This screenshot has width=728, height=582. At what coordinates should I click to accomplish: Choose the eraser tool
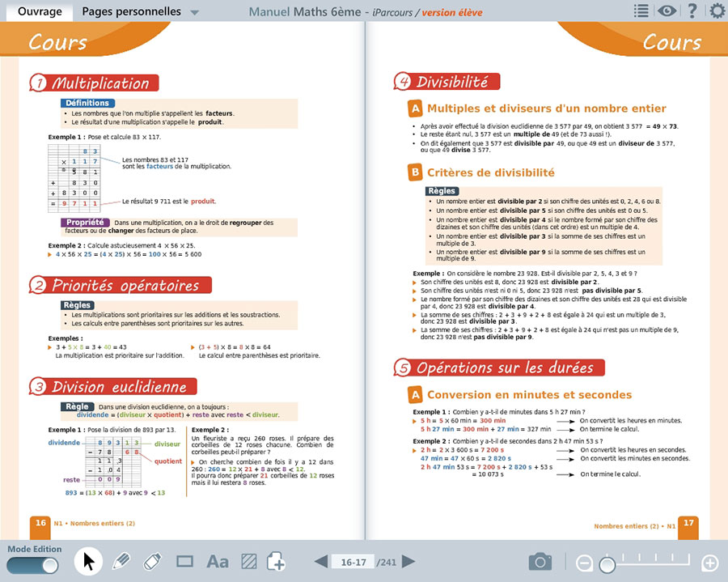coord(153,561)
